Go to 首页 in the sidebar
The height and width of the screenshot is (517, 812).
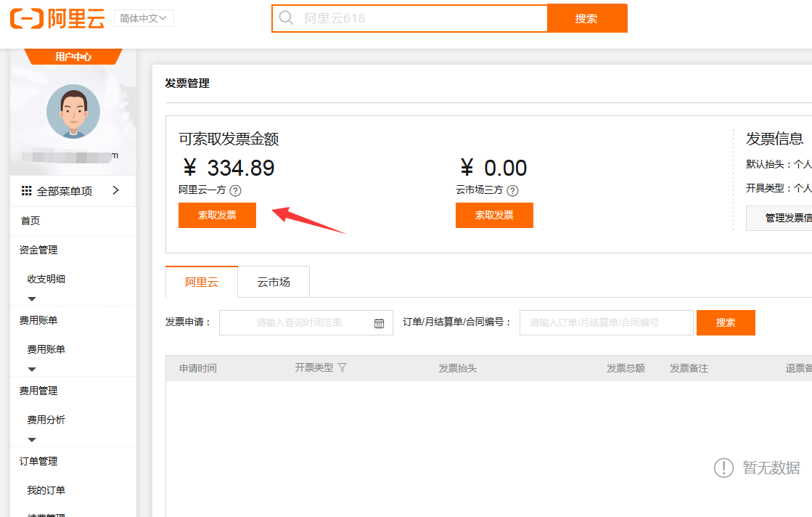click(x=30, y=221)
